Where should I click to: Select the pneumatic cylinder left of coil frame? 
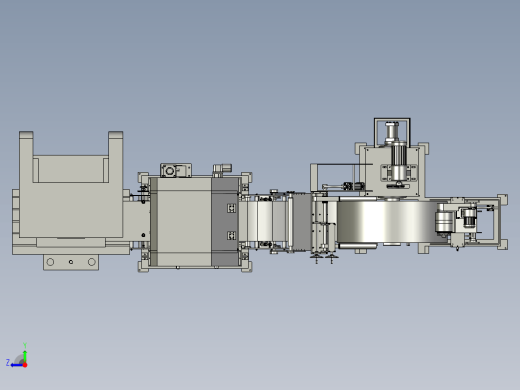(343, 186)
